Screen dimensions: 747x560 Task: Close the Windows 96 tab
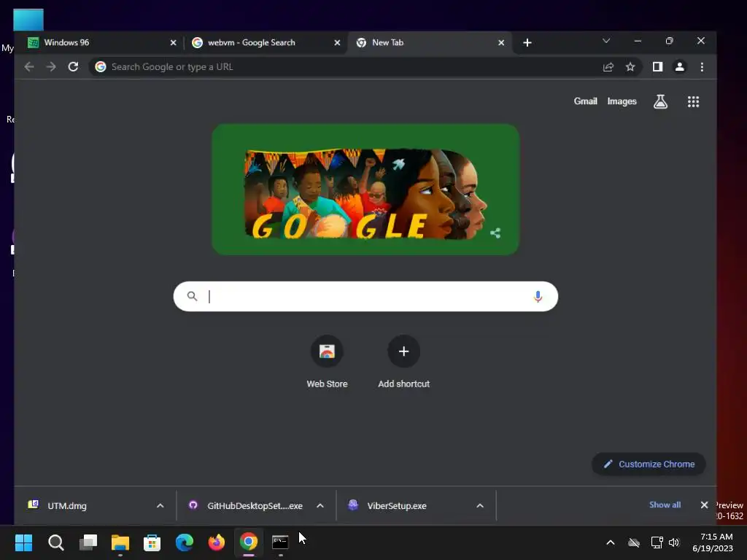coord(173,43)
